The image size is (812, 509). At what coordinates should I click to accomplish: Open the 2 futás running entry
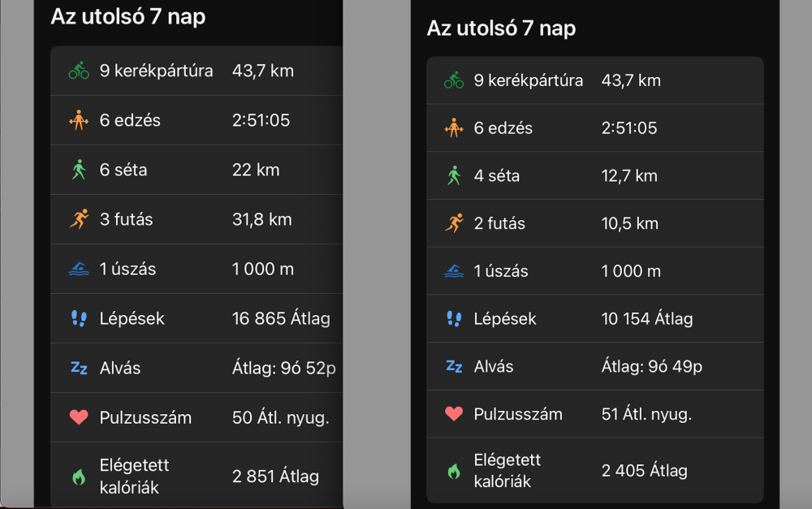tap(499, 223)
